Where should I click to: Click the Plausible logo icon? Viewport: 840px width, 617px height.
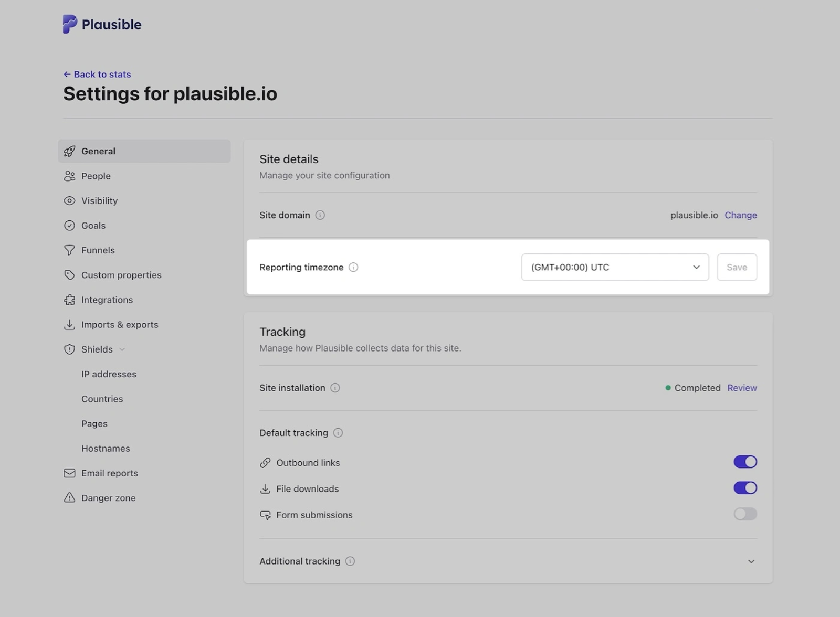tap(70, 24)
